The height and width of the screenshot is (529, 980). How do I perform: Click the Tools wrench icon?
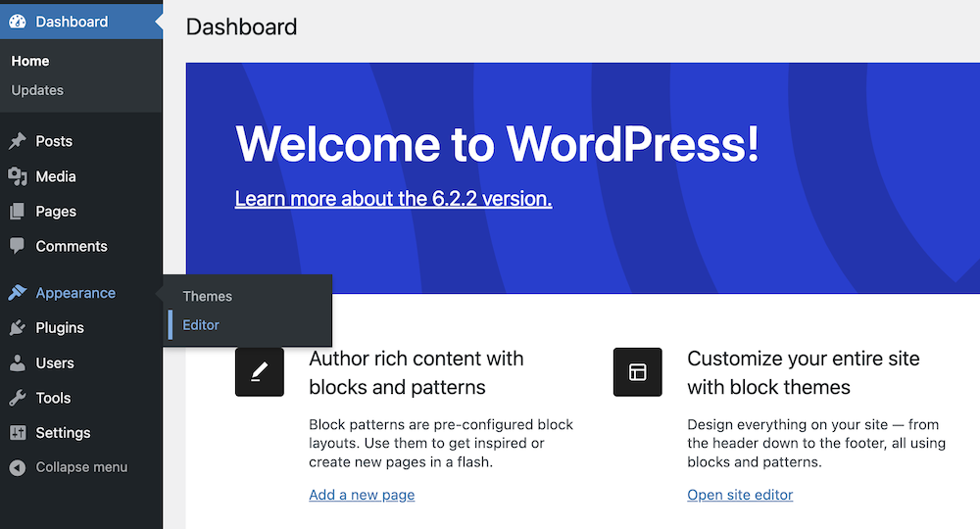(18, 398)
